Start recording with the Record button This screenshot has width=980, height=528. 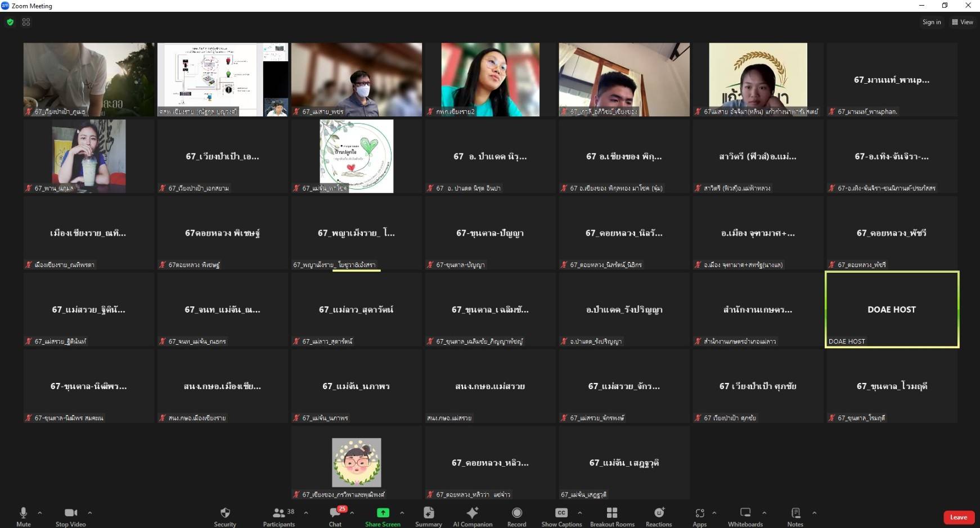click(x=516, y=516)
